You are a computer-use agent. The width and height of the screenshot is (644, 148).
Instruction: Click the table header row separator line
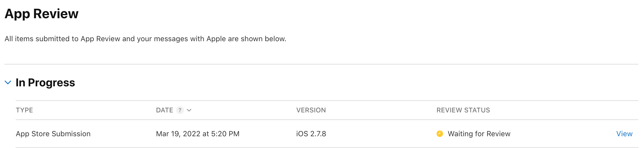point(327,120)
